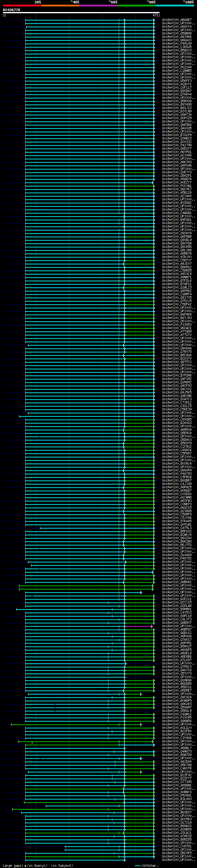
Task: Click hit label UniRef100_B9T4D8
Action: [x=177, y=104]
